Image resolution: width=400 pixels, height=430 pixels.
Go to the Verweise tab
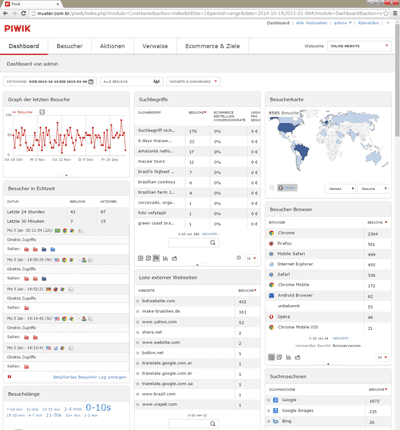pos(155,46)
